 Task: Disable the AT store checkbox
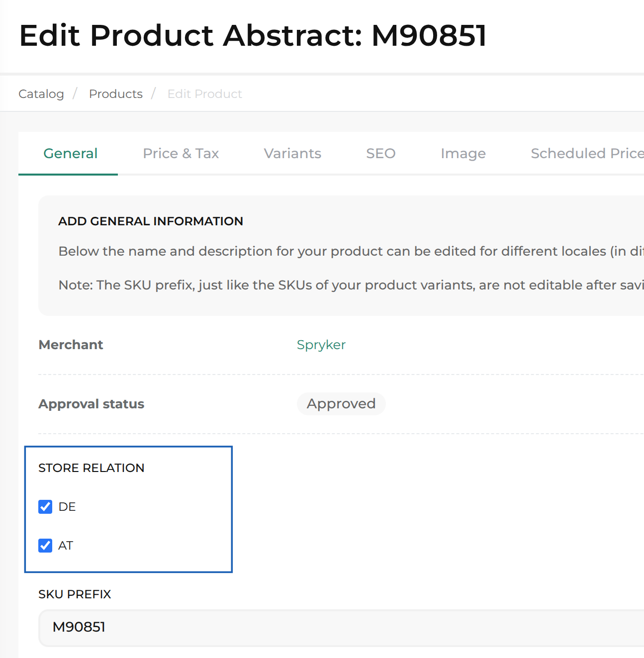[x=45, y=546]
